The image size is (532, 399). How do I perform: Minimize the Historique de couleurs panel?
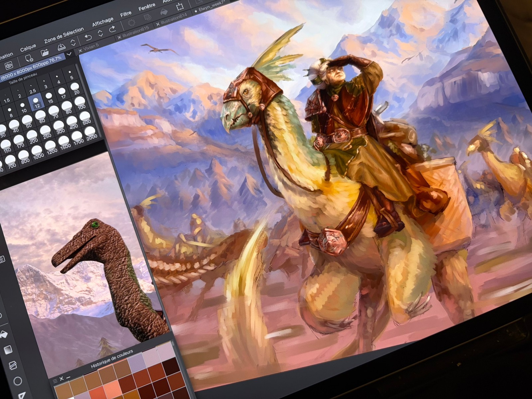68,377
